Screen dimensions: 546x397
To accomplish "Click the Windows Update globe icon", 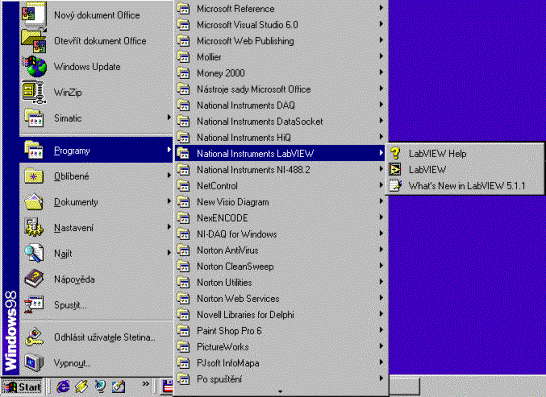I will pyautogui.click(x=35, y=67).
